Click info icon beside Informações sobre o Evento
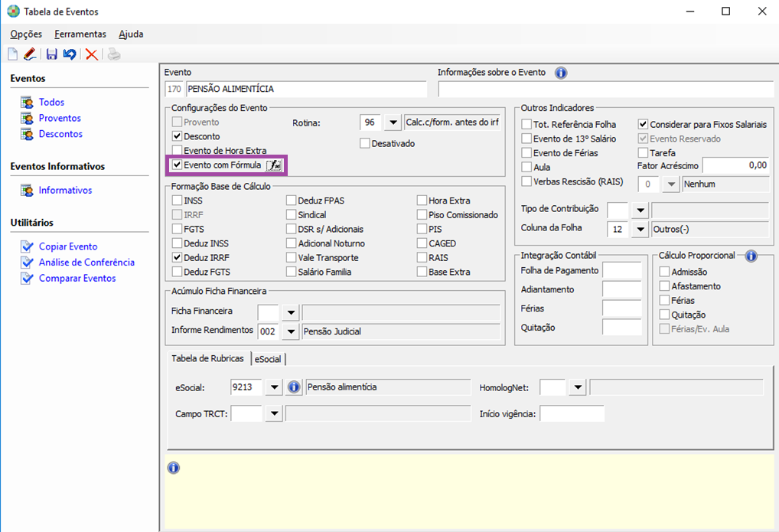This screenshot has height=532, width=779. [x=561, y=73]
